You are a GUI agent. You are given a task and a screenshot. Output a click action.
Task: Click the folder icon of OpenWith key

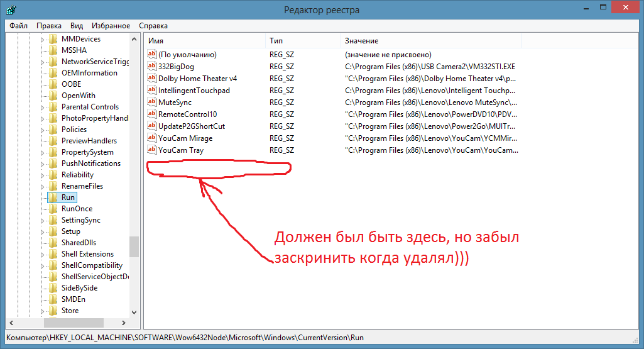click(53, 96)
